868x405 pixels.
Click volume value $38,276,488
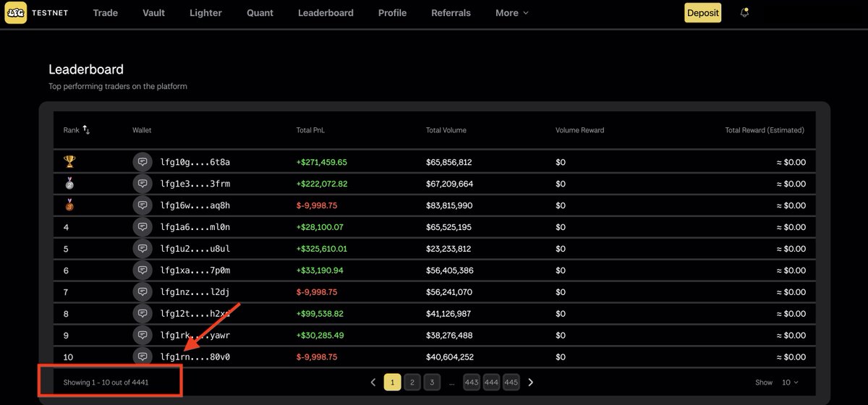[449, 336]
